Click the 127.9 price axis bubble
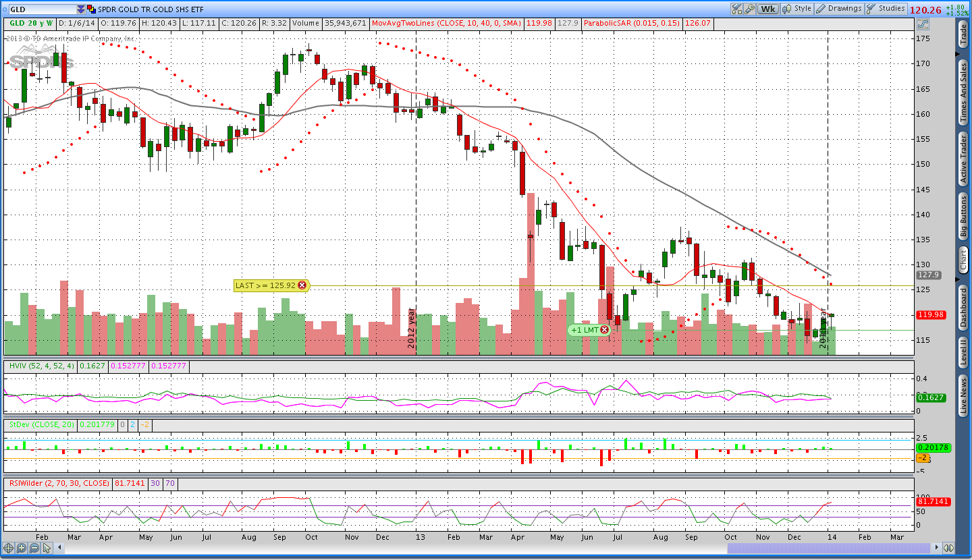972x560 pixels. [927, 275]
